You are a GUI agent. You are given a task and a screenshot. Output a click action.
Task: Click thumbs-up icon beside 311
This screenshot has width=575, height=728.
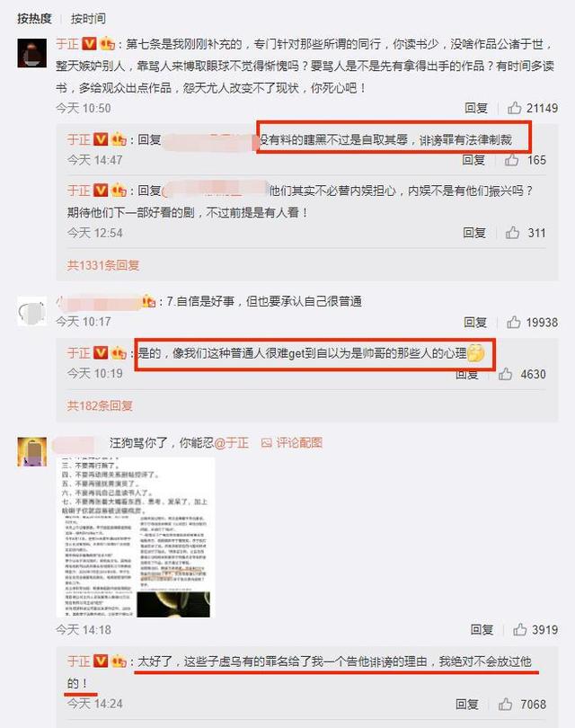tap(512, 233)
